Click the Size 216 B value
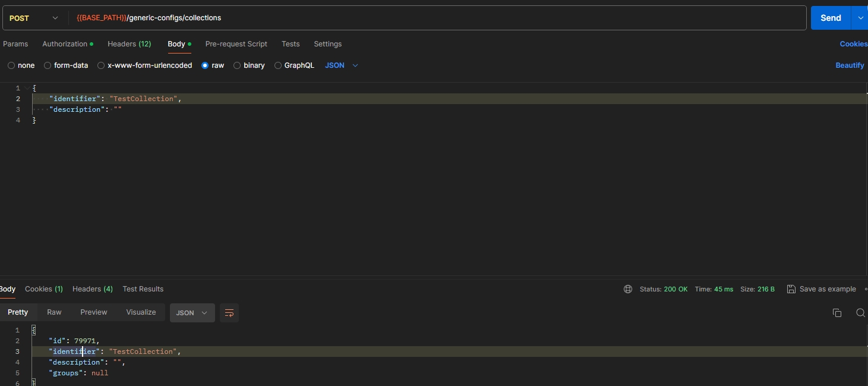Viewport: 868px width, 386px height. tap(757, 289)
